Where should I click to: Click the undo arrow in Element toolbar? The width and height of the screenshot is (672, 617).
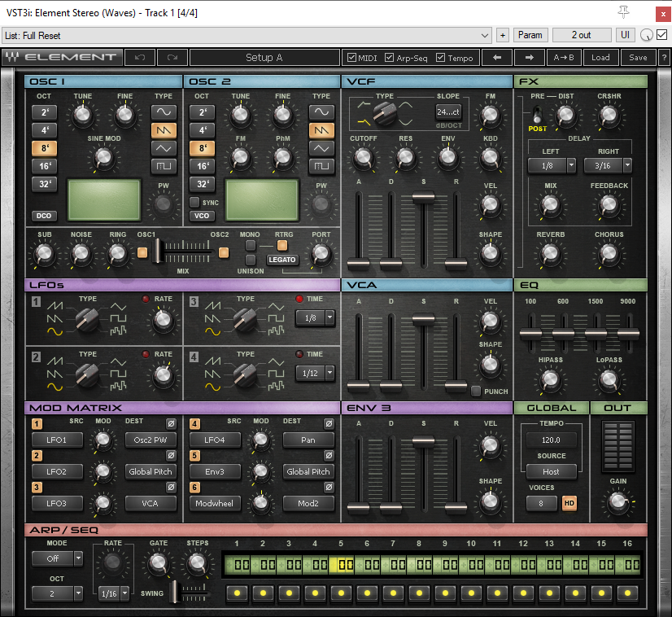(x=140, y=58)
